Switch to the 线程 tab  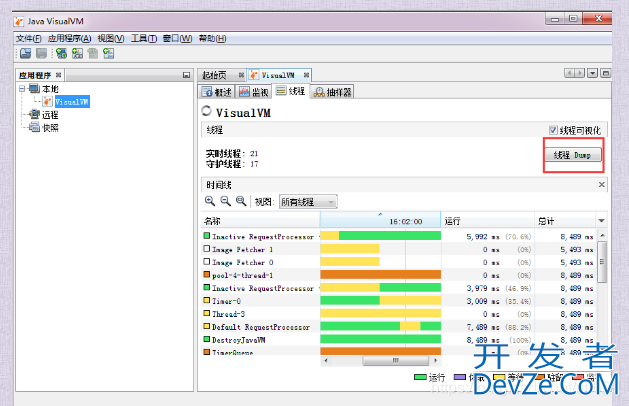(291, 91)
